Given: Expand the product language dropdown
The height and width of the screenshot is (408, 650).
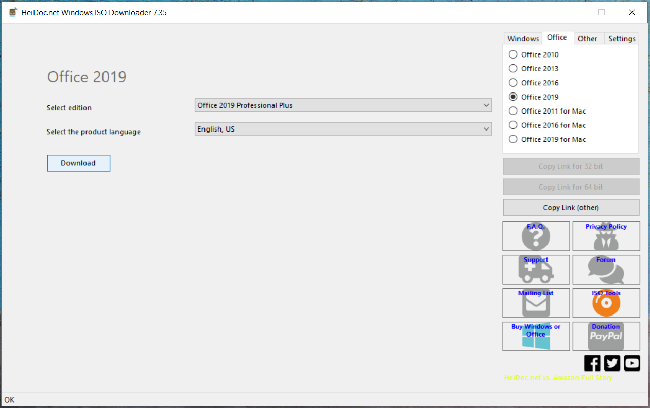Looking at the screenshot, I should tap(343, 129).
